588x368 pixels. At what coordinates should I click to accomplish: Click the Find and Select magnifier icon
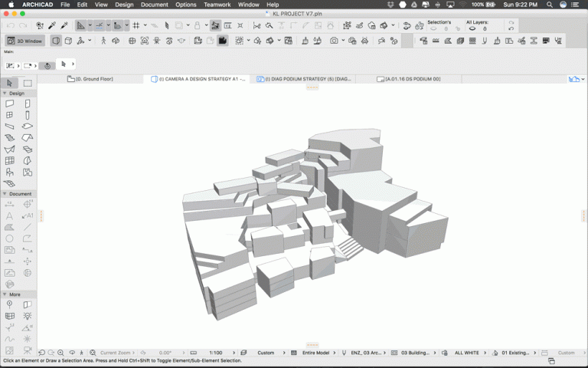[38, 25]
